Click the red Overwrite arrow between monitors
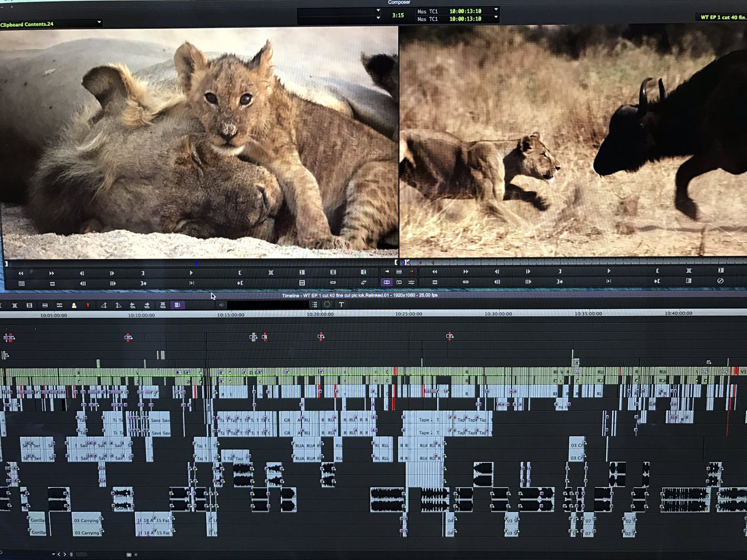 click(411, 272)
